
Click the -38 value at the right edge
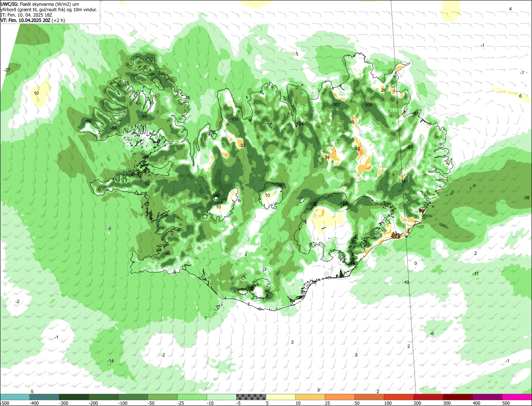526,198
